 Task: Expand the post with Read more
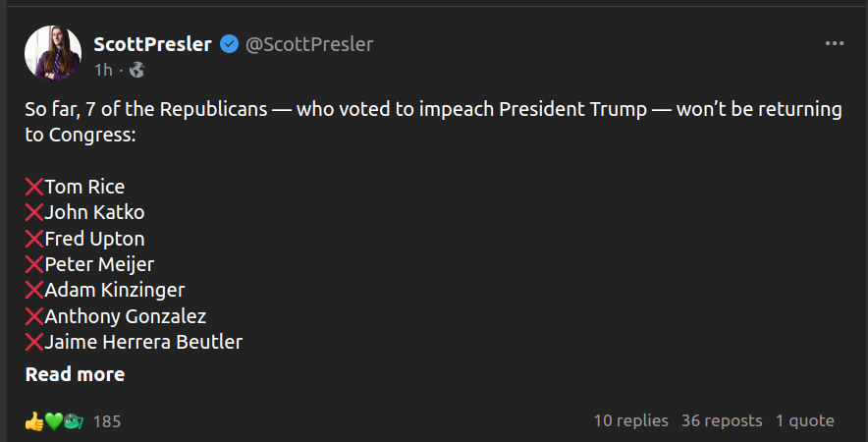pyautogui.click(x=75, y=374)
